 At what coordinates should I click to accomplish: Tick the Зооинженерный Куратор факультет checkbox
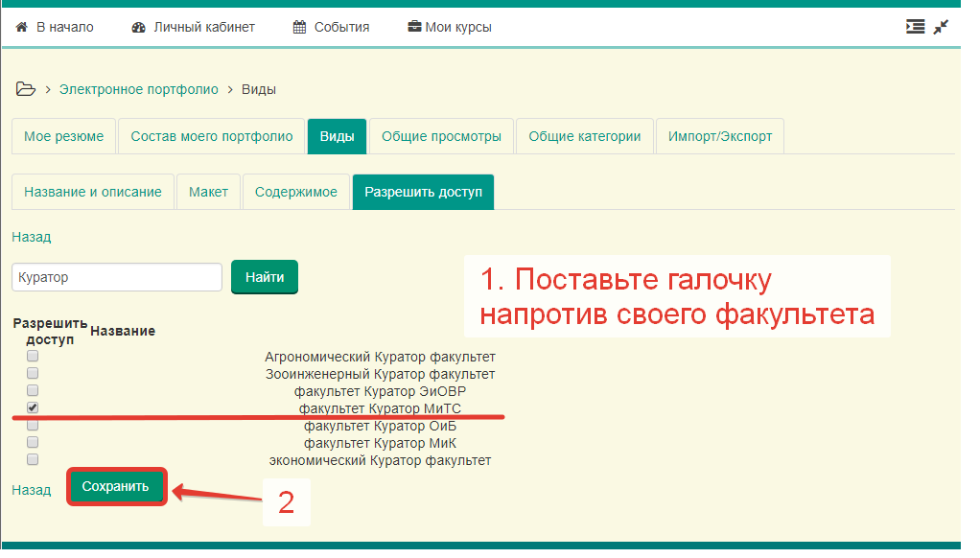[33, 373]
